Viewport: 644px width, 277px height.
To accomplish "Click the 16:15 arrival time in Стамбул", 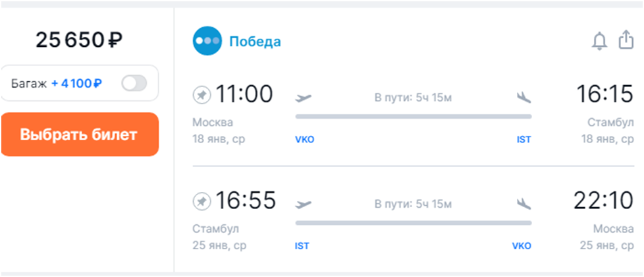I will click(x=604, y=94).
